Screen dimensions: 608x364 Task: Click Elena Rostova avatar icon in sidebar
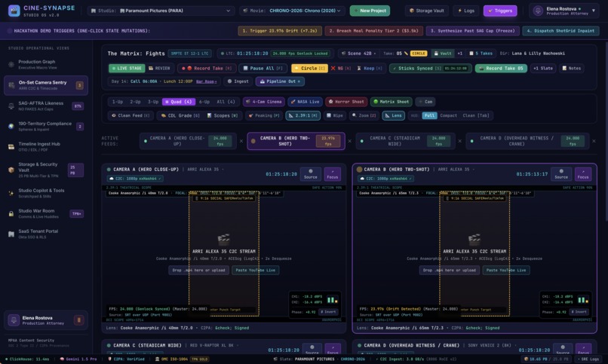[14, 320]
